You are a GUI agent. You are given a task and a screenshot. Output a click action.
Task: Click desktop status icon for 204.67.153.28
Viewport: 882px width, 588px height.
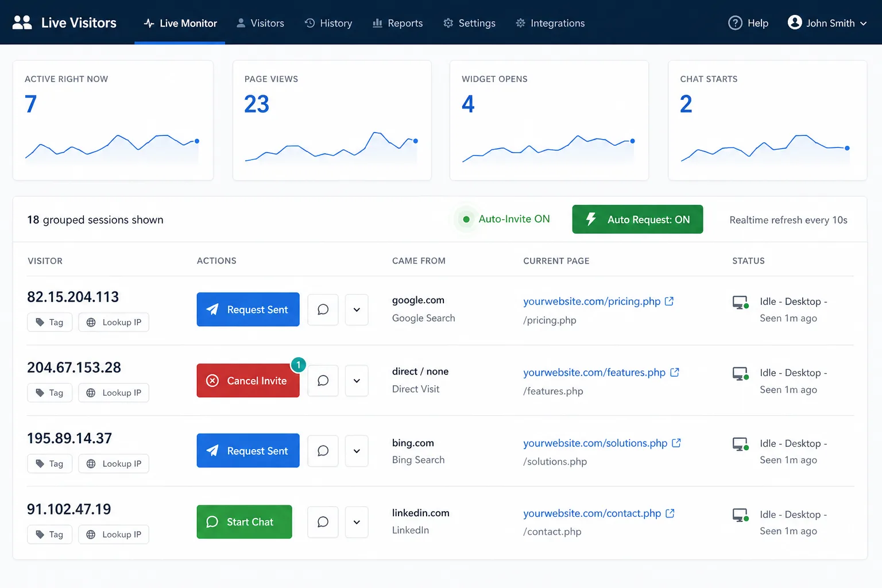click(x=740, y=373)
